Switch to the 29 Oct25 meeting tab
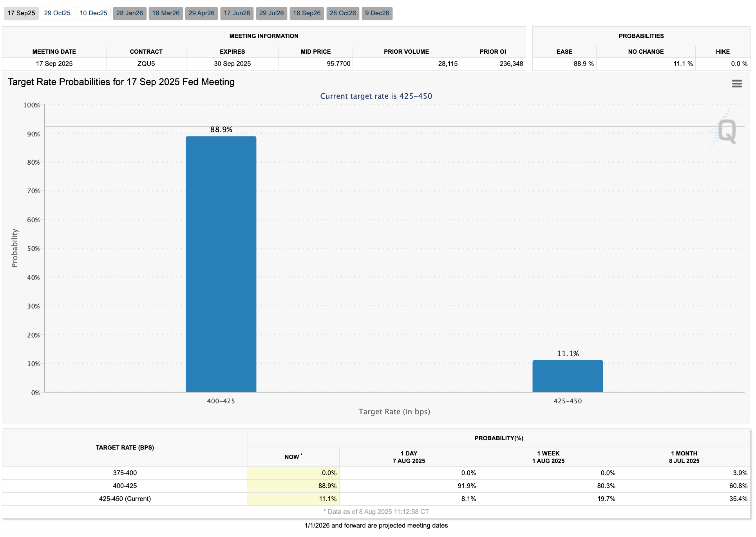The image size is (756, 537). [x=57, y=13]
